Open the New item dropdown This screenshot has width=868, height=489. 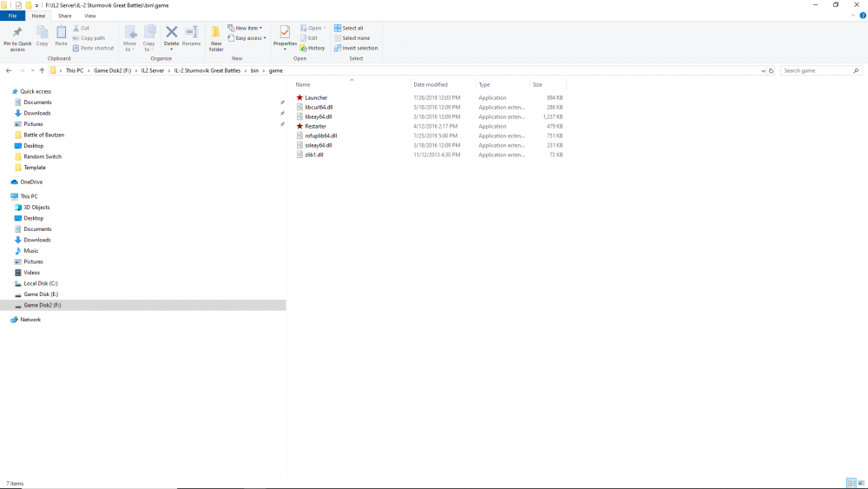246,29
